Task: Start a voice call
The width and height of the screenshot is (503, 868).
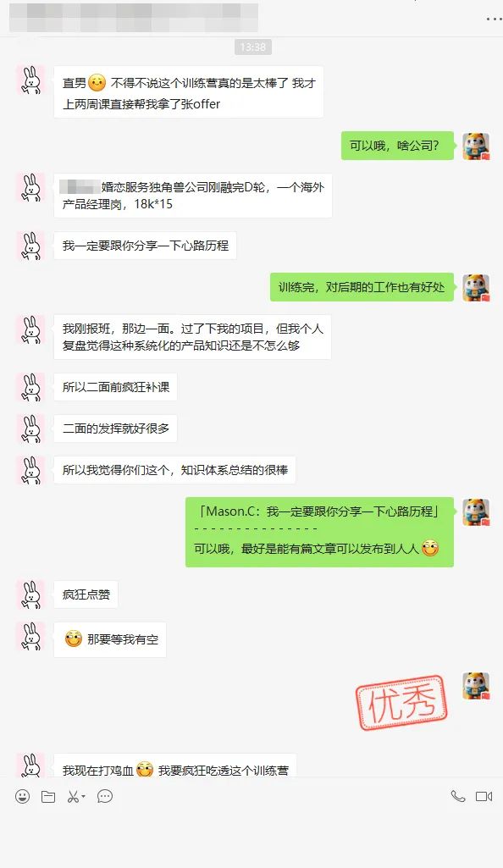Action: tap(457, 797)
